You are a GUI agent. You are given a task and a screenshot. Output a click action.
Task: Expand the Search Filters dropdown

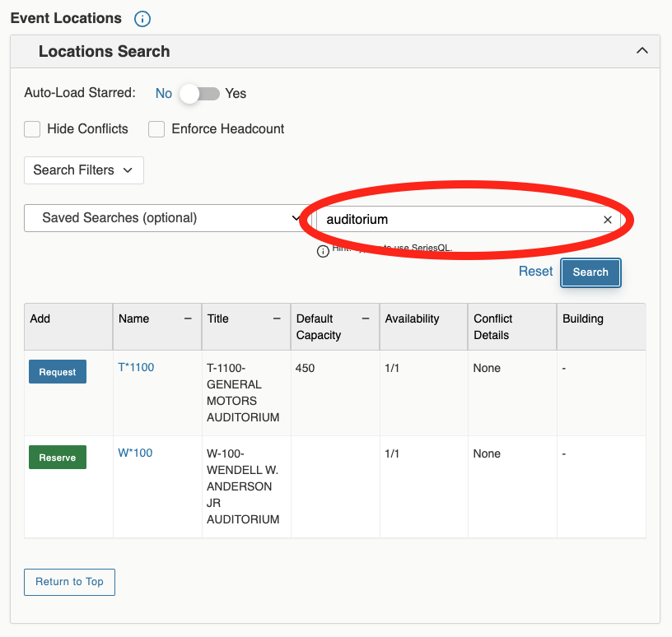(x=84, y=170)
